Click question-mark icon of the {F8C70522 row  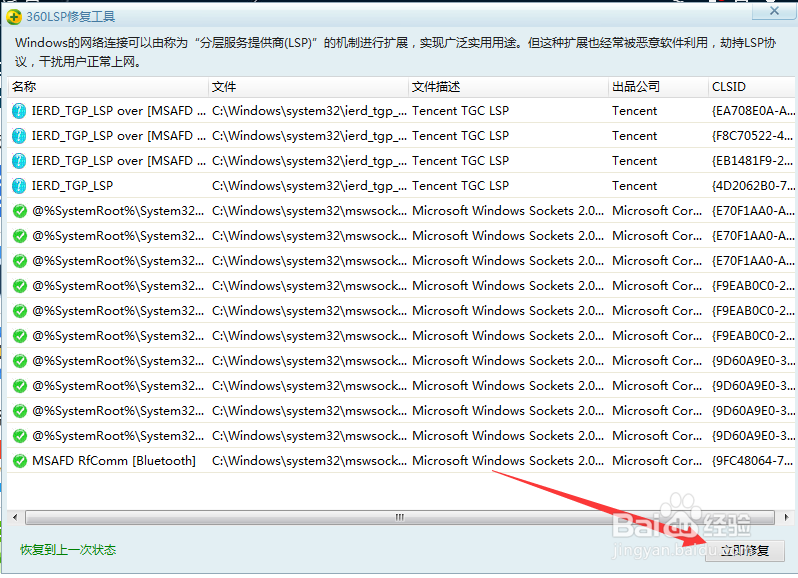(19, 135)
